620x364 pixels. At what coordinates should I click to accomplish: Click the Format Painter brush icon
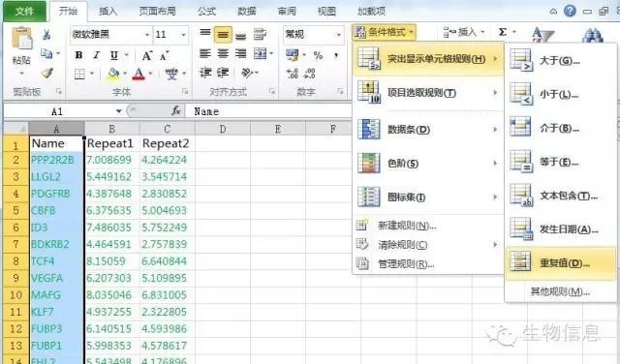pos(47,73)
